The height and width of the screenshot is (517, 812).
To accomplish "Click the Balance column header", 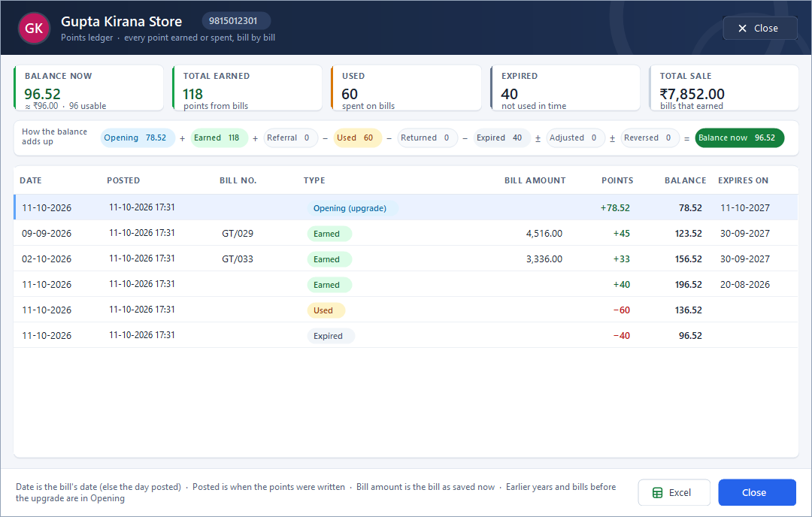I will coord(685,180).
